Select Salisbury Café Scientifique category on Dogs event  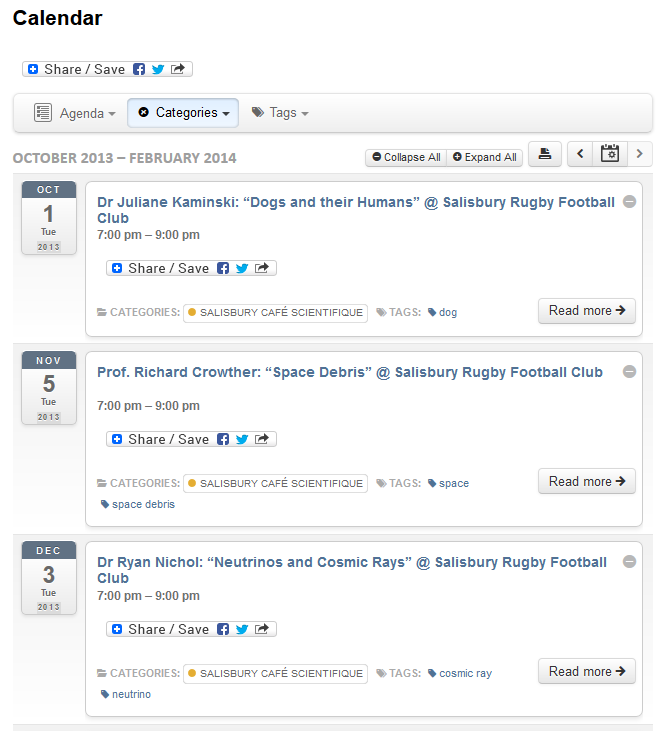coord(275,312)
